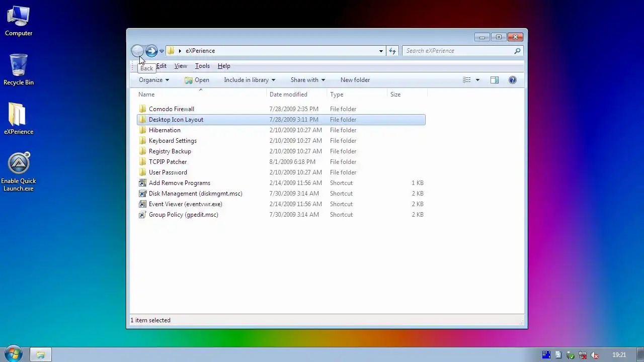Click Safely Remove Hardware tray icon
Viewport: 644px width, 362px height.
click(570, 355)
